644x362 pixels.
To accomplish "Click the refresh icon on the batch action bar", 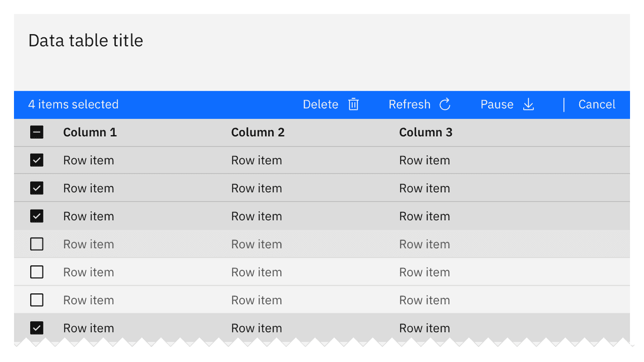I will pyautogui.click(x=444, y=104).
